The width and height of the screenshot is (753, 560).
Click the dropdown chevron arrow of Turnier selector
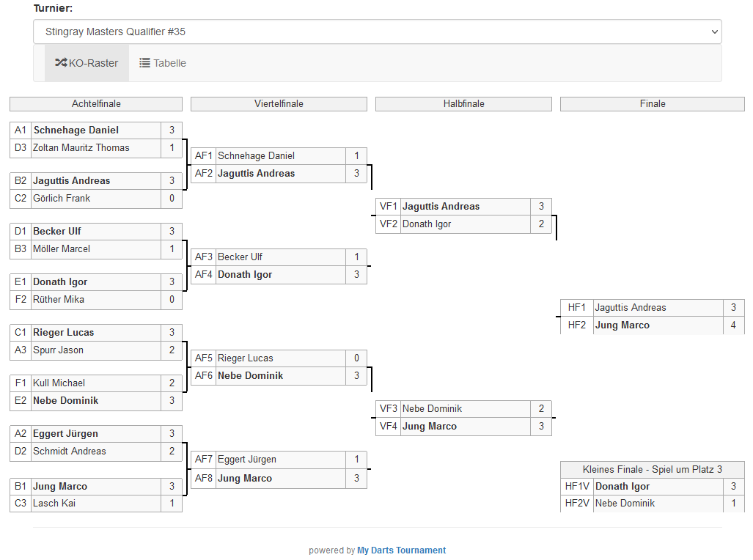(715, 32)
